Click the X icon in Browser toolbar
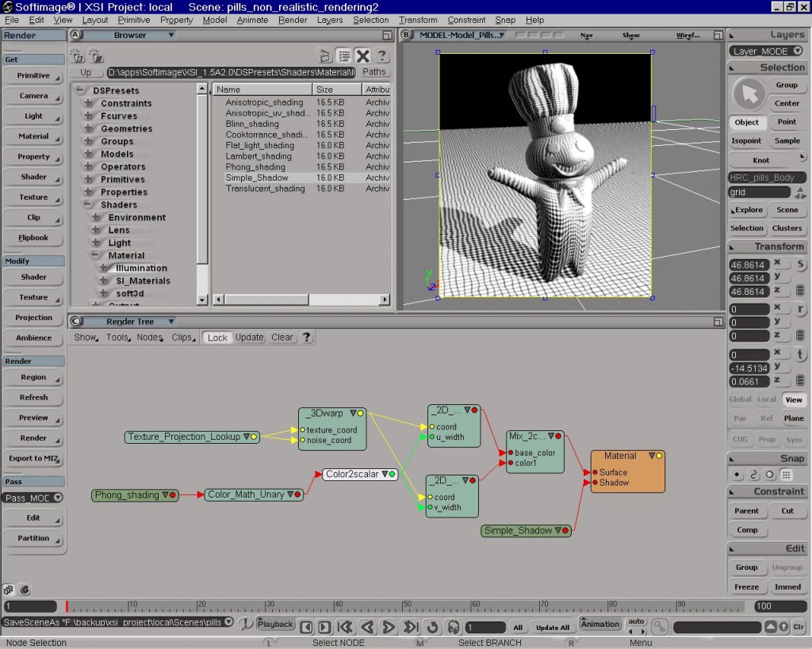 362,55
